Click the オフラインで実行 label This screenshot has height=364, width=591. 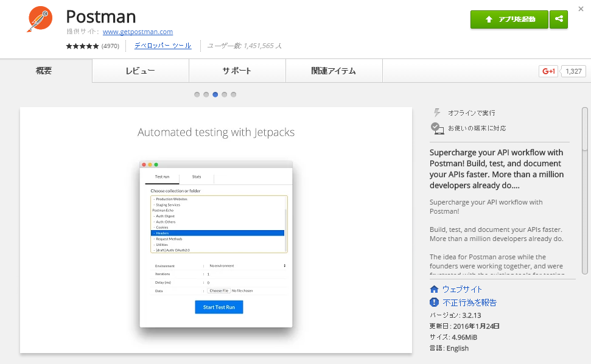tap(472, 113)
